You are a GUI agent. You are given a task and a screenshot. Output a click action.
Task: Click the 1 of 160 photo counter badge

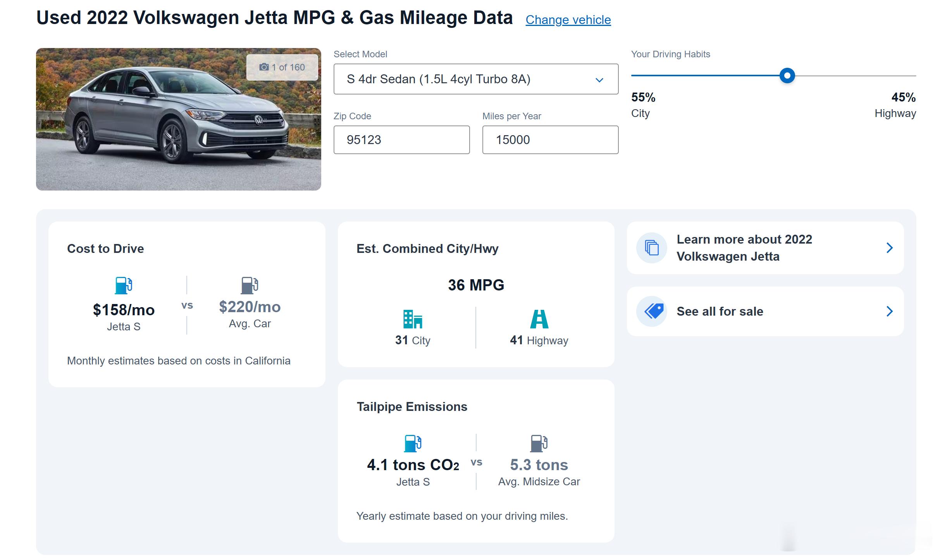click(282, 67)
